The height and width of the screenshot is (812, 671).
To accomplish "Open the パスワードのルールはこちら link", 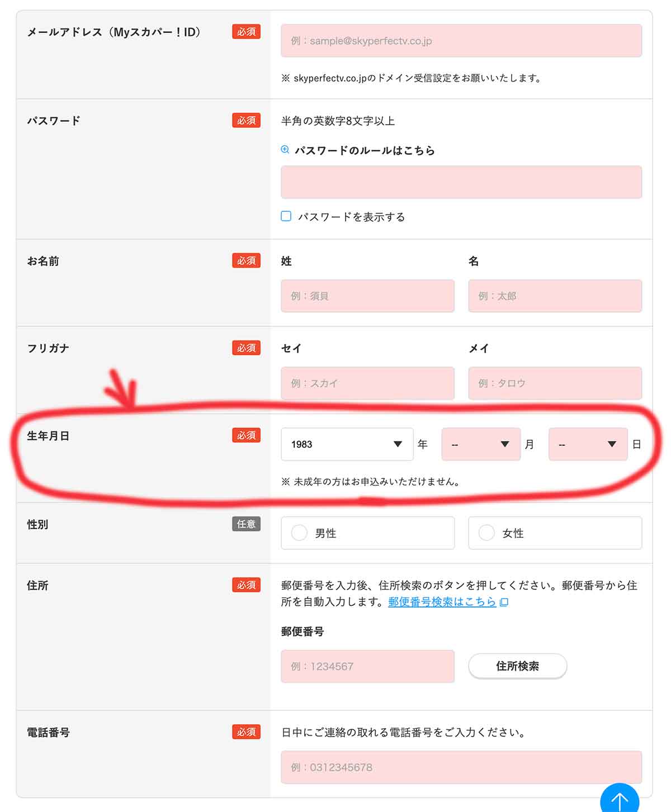I will [365, 150].
